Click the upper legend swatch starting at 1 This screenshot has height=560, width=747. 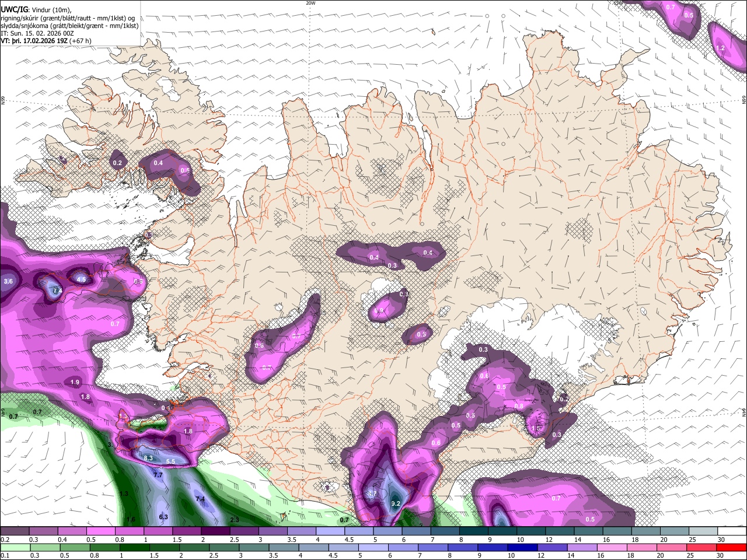(158, 531)
